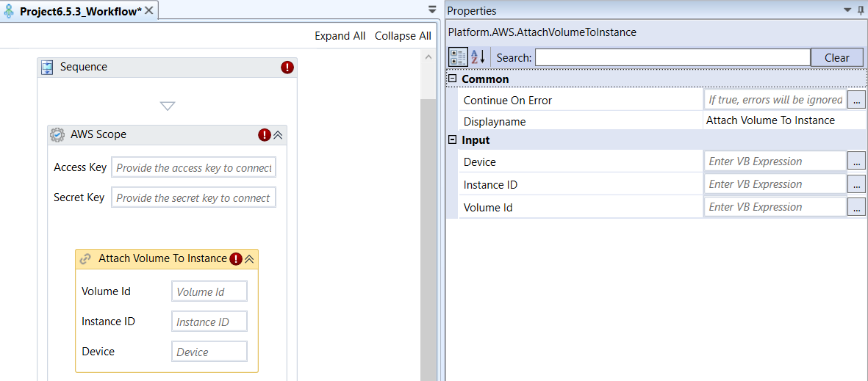Click the Device field in the activity
868x381 pixels.
point(209,352)
